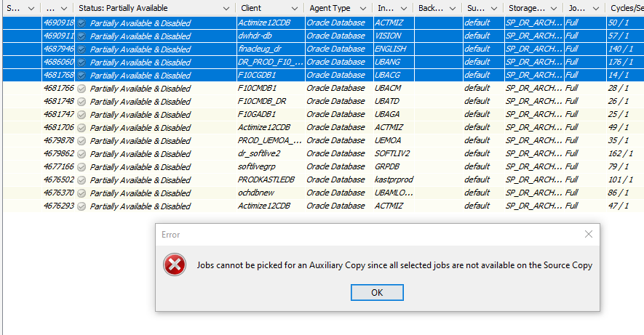This screenshot has width=644, height=335.
Task: Close the Error dialog with X
Action: 589,234
